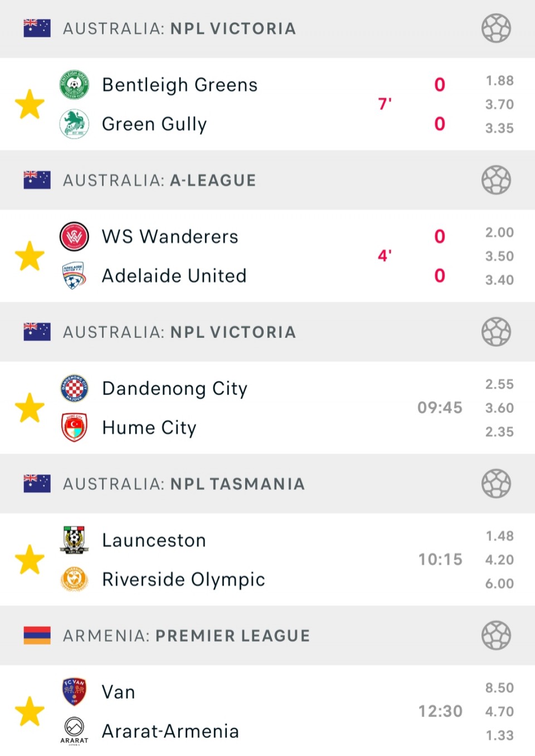Click the Adelaide United team logo
The width and height of the screenshot is (535, 756).
coord(74,275)
